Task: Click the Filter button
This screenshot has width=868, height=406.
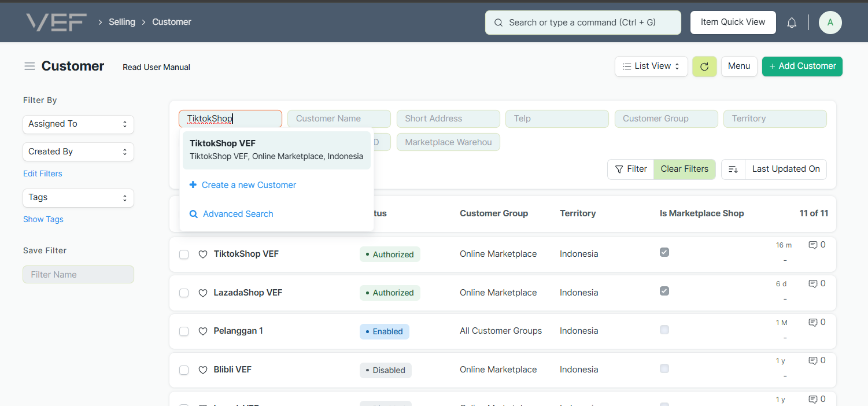Action: [630, 169]
